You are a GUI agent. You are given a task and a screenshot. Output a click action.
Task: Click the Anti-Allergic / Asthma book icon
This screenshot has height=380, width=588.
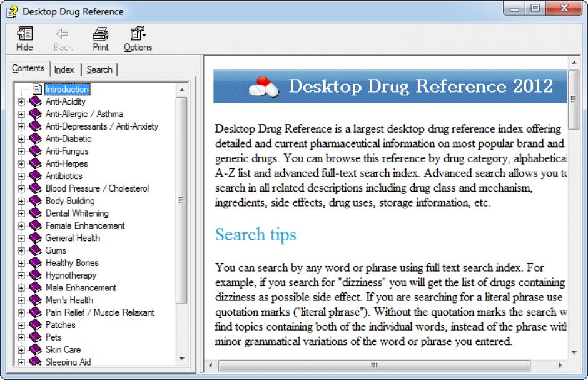coord(36,114)
